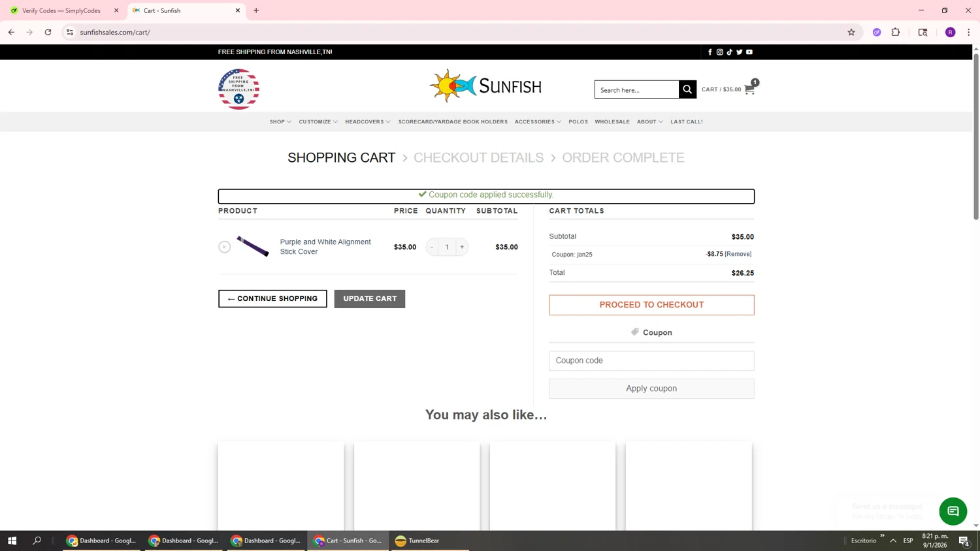
Task: Click Continue Shopping button
Action: point(272,299)
